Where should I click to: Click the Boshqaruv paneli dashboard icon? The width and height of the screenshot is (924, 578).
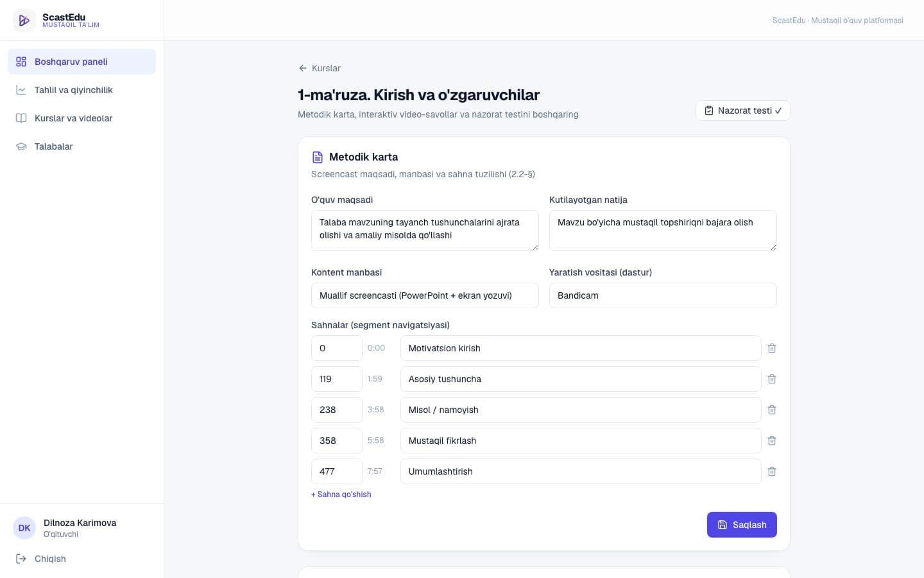point(21,62)
